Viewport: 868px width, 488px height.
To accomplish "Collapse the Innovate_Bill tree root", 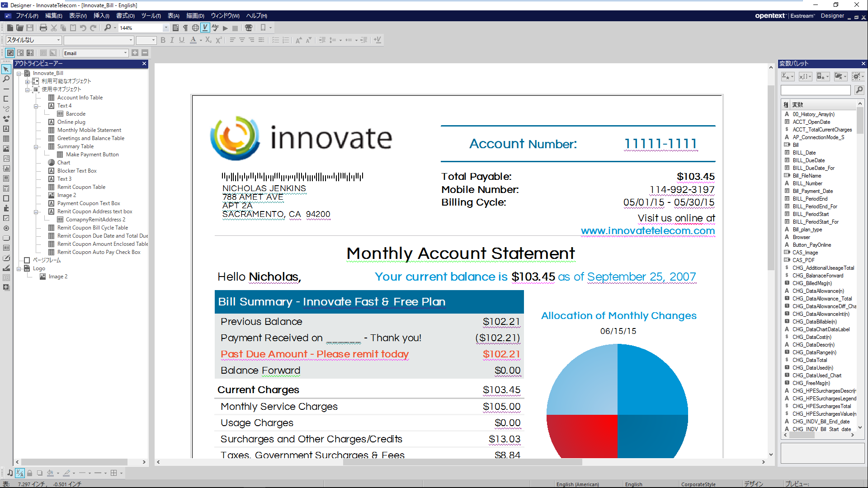I will [19, 73].
